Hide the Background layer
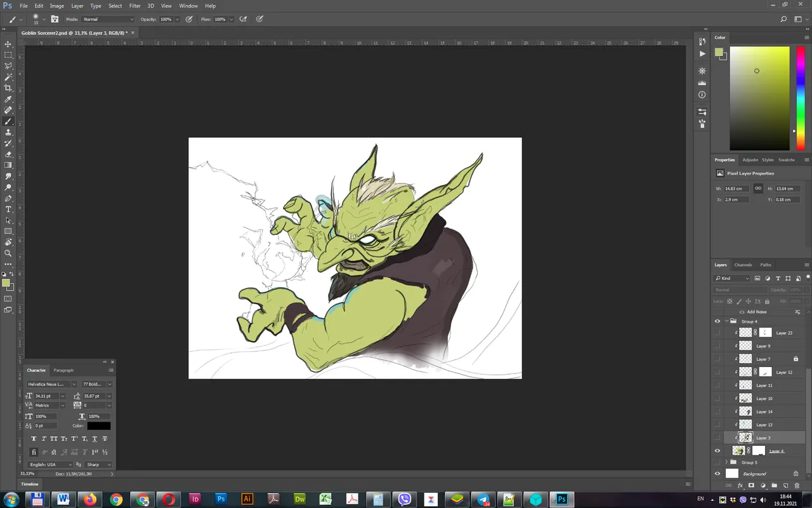This screenshot has height=508, width=812. pos(717,474)
